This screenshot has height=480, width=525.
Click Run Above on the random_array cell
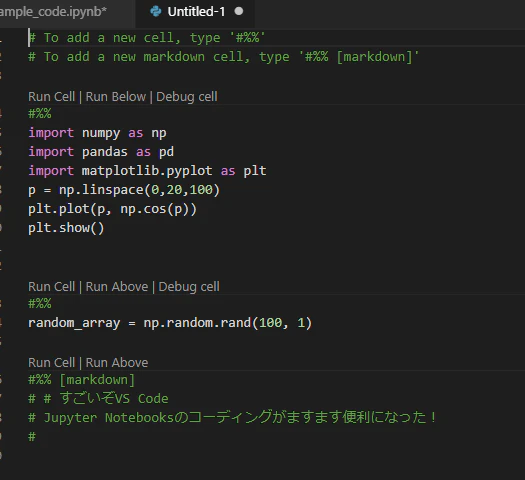pyautogui.click(x=117, y=287)
